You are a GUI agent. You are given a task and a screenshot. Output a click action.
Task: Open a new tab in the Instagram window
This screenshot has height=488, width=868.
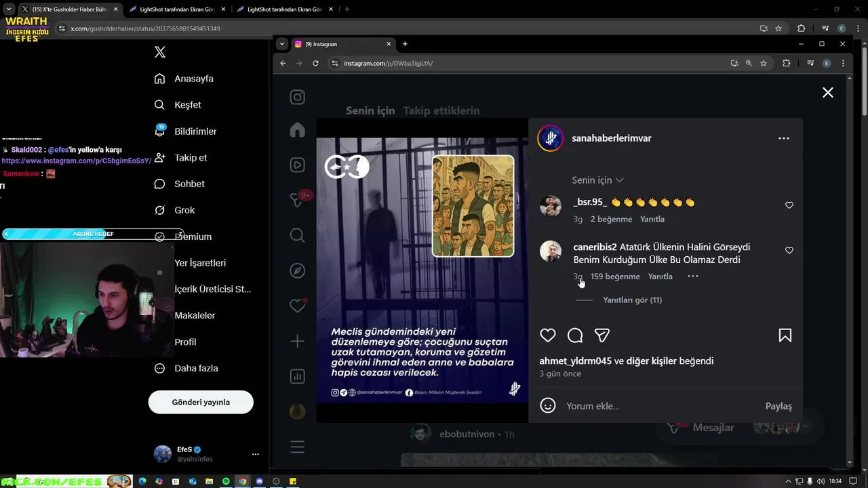(405, 44)
